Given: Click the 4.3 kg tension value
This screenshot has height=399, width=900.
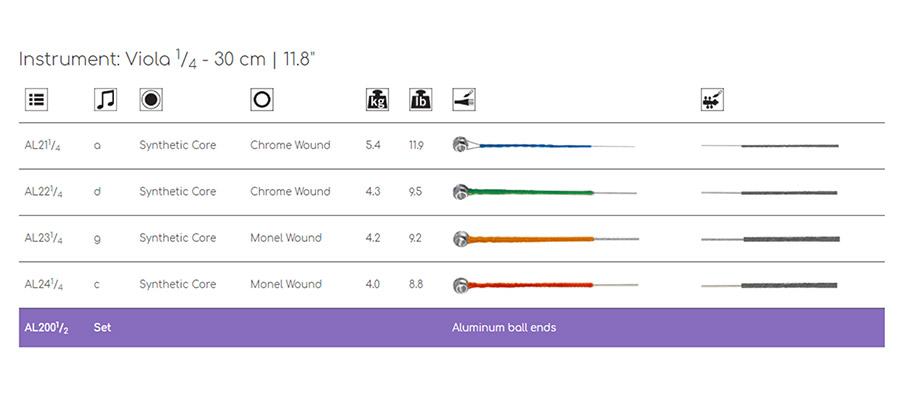Looking at the screenshot, I should pyautogui.click(x=373, y=192).
